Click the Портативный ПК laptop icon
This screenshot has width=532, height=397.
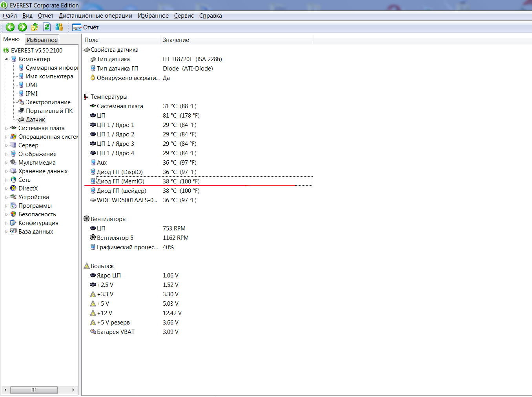[21, 111]
